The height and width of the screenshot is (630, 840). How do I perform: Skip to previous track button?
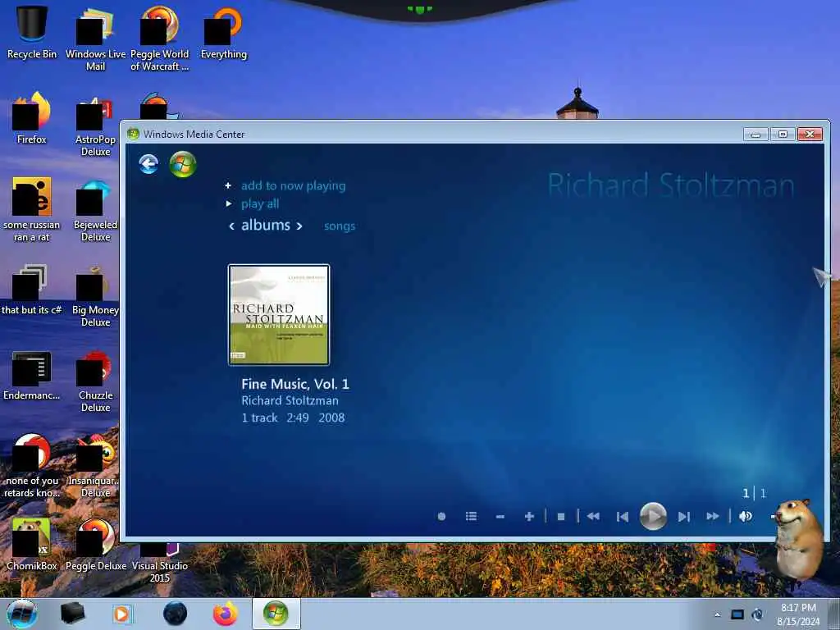[x=623, y=517]
